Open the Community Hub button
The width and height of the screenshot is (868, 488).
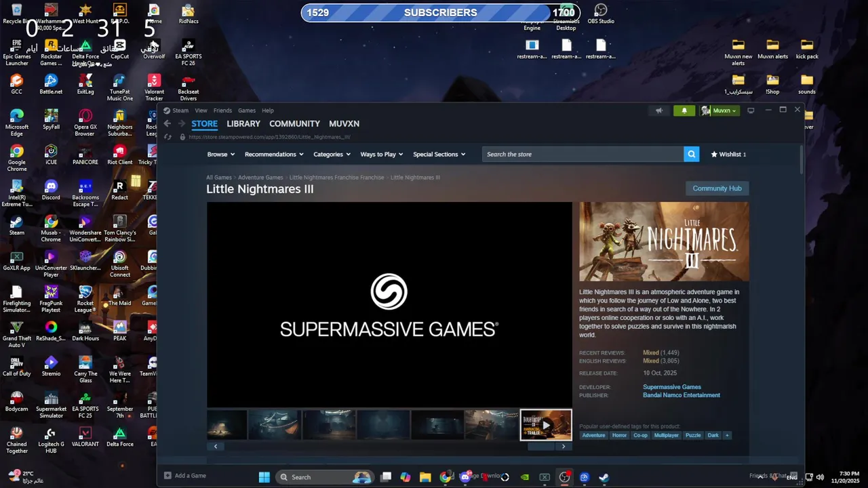[x=717, y=188]
